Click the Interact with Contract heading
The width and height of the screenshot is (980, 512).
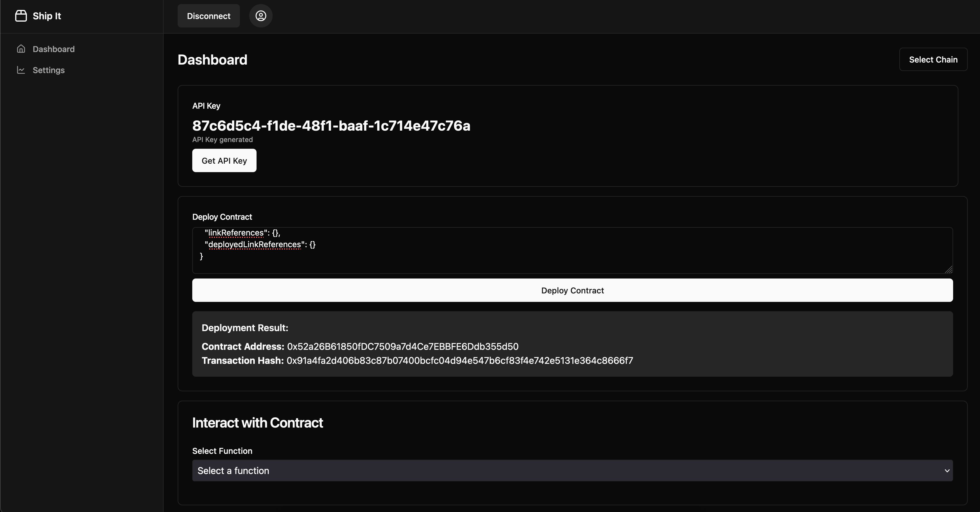click(257, 423)
